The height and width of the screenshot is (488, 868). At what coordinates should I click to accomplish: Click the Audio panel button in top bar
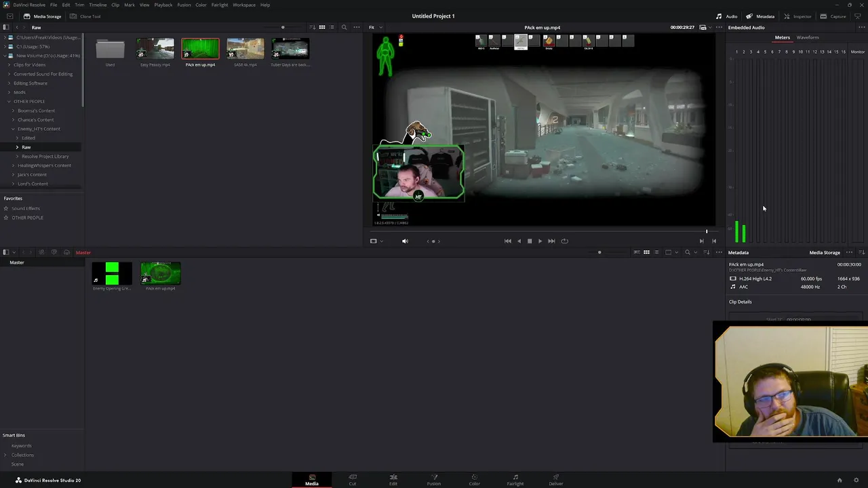(x=727, y=16)
